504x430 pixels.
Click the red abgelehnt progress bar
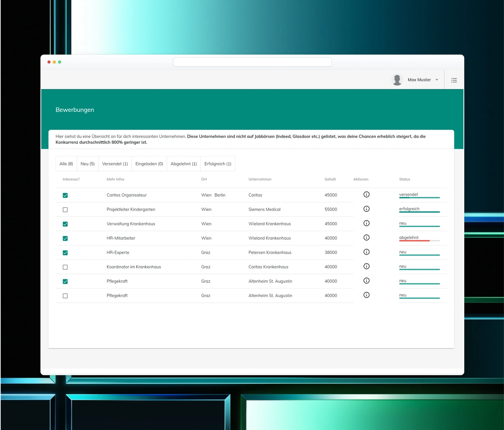click(414, 241)
